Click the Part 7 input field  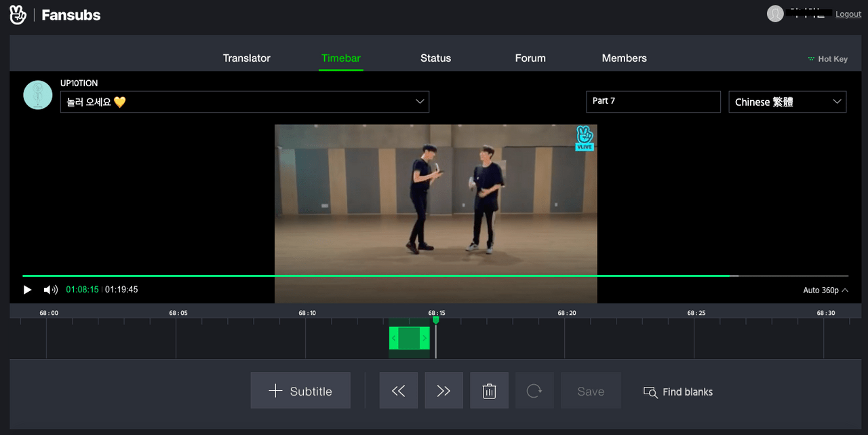(653, 101)
